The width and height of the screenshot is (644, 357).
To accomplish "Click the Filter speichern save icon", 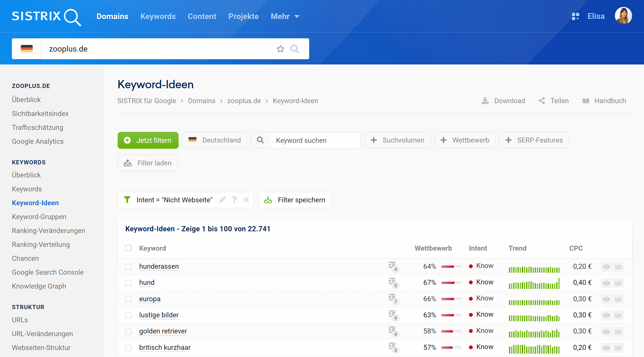I will [268, 200].
